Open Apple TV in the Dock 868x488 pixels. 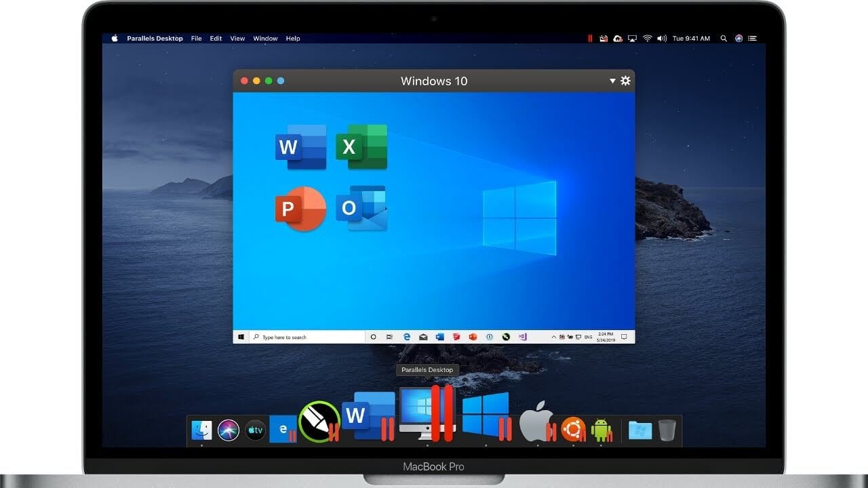click(255, 430)
